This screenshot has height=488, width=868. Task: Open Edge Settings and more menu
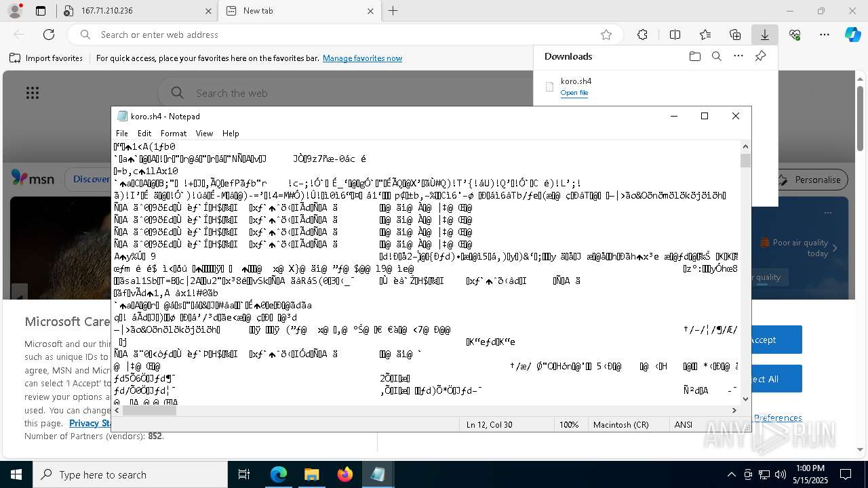pos(825,35)
